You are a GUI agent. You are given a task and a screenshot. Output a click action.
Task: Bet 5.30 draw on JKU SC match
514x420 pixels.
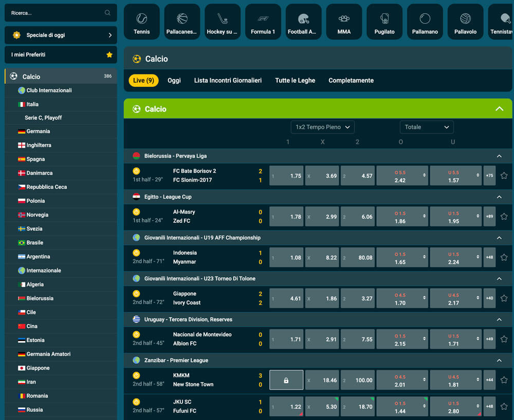322,406
